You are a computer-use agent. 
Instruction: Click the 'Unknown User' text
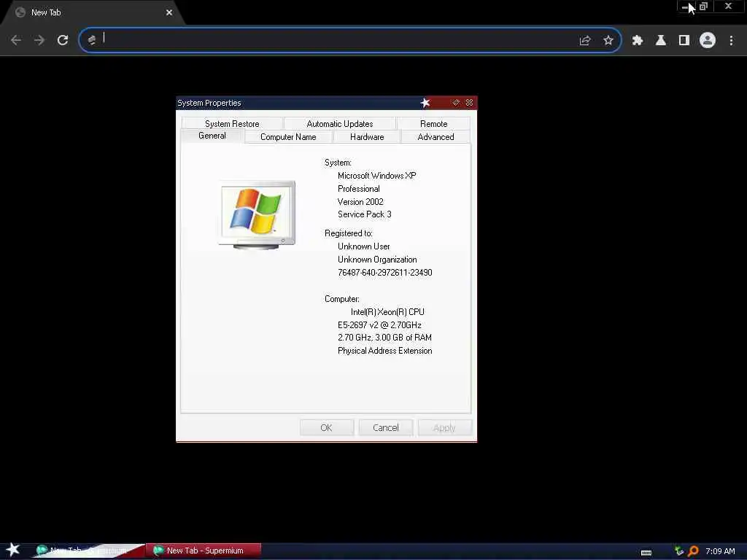pyautogui.click(x=364, y=246)
